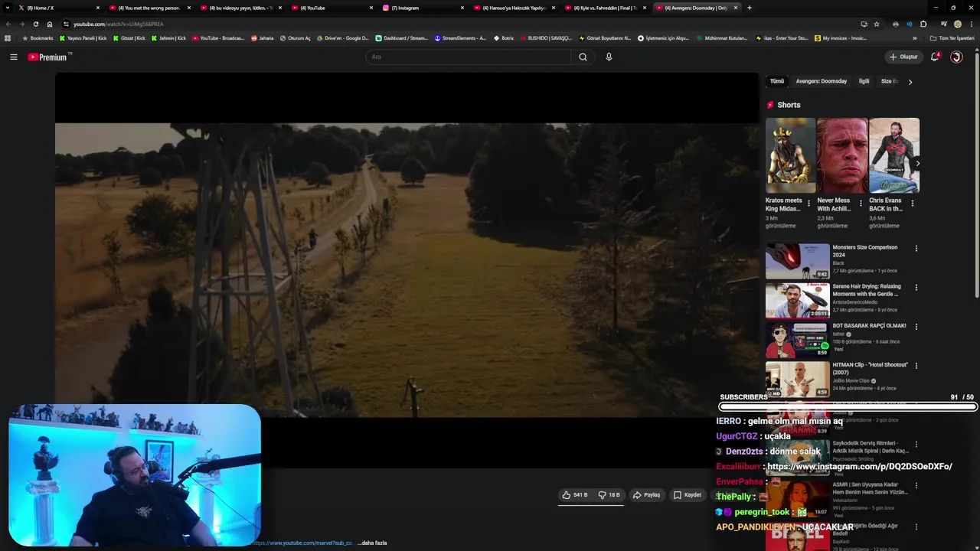Open a new browser tab with plus

[749, 8]
